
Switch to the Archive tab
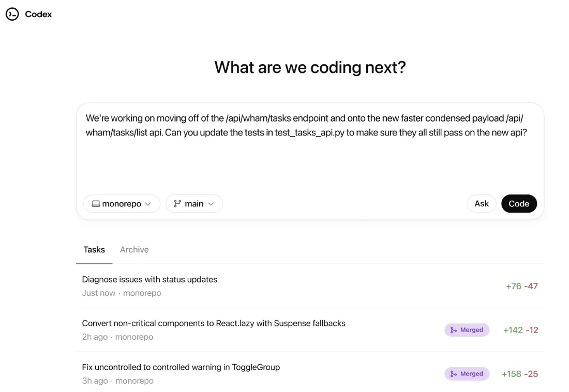(134, 249)
